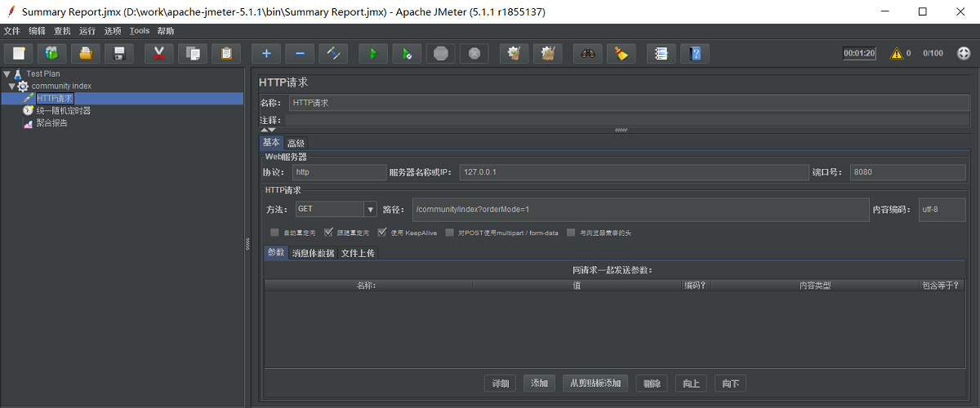
Task: Click the Shutdown X icon
Action: [474, 53]
